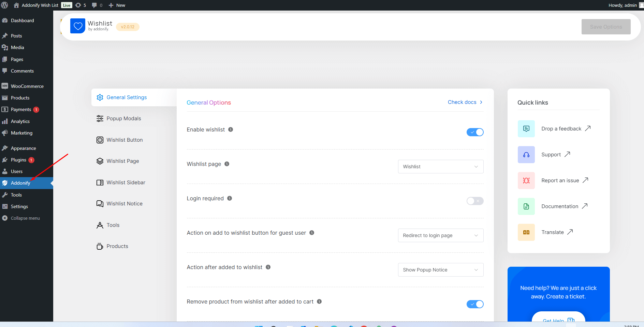Switch to the Wishlist Button tab
Screen dimensions: 644x327
125,140
